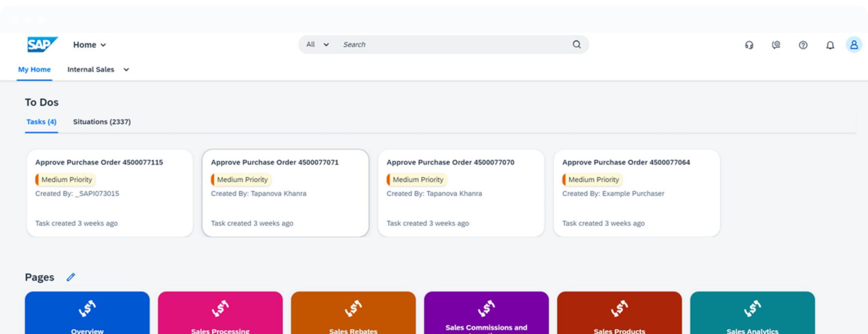Image resolution: width=868 pixels, height=334 pixels.
Task: Open the headset support icon
Action: pos(749,45)
